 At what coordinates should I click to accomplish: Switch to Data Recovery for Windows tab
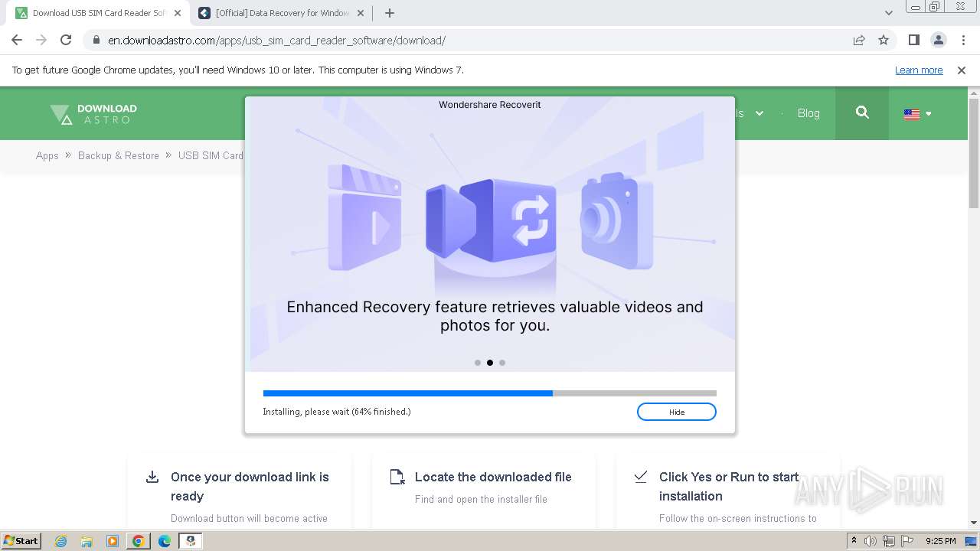[282, 13]
